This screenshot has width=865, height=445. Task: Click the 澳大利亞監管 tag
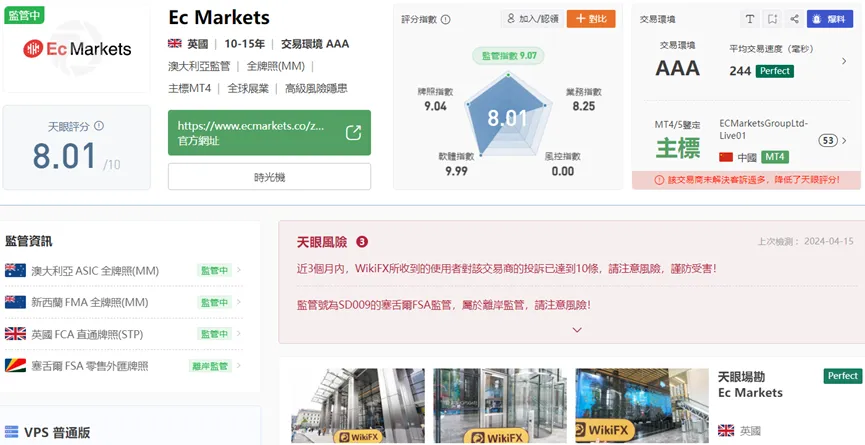point(199,66)
